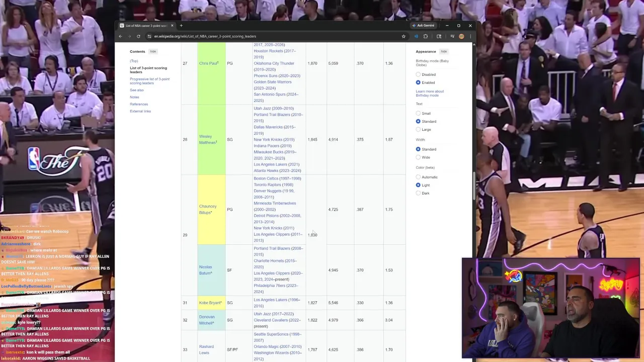This screenshot has height=362, width=644.
Task: Open Chauncey Billups player link
Action: [207, 209]
